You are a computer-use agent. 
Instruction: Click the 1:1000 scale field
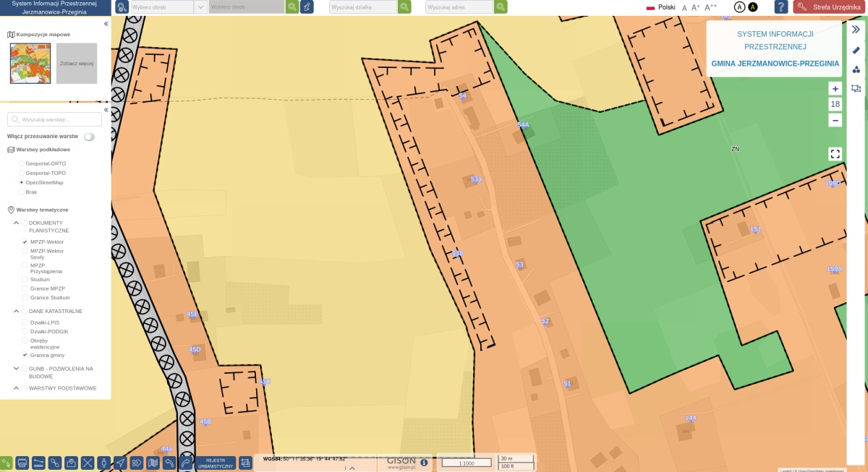tap(467, 463)
